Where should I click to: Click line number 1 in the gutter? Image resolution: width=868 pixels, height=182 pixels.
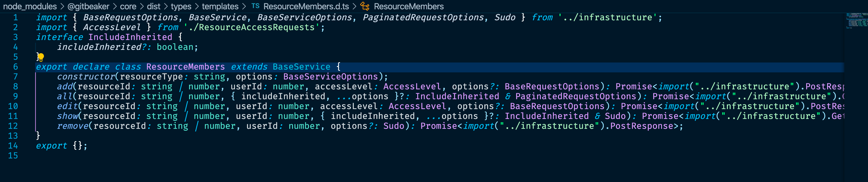pos(15,17)
